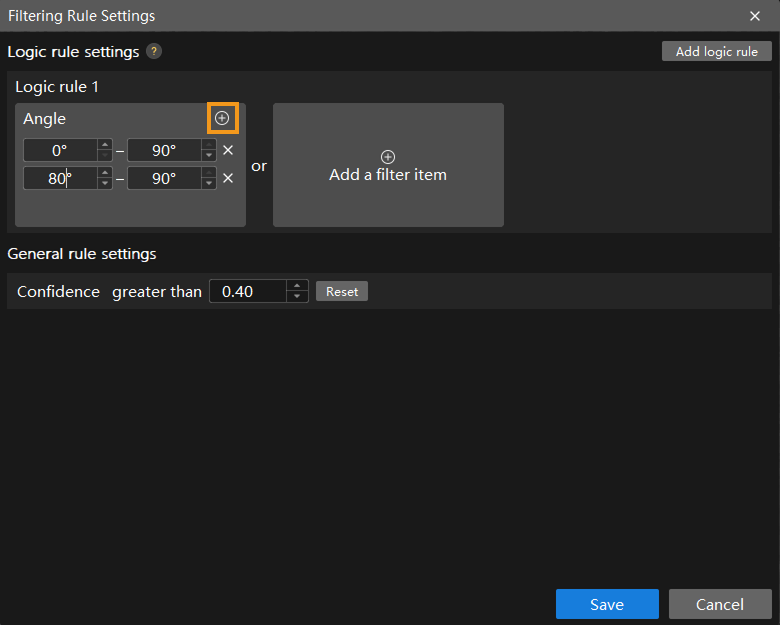Click the Add a filter item panel
This screenshot has width=780, height=625.
[x=388, y=175]
